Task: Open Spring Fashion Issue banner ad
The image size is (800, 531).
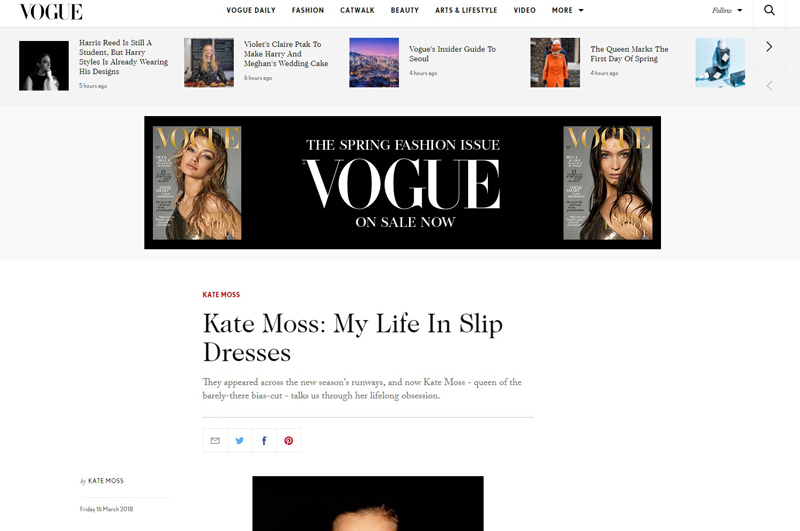Action: tap(403, 183)
